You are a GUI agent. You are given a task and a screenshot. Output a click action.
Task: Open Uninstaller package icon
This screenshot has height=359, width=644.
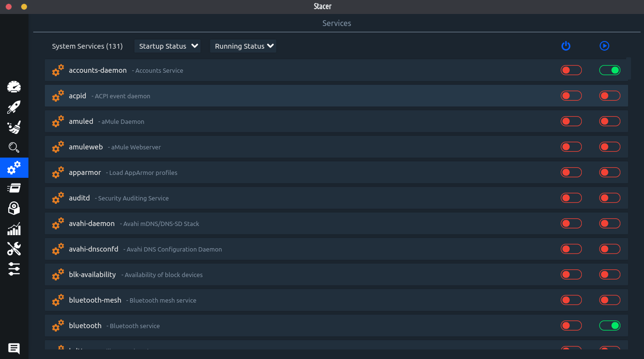point(14,208)
